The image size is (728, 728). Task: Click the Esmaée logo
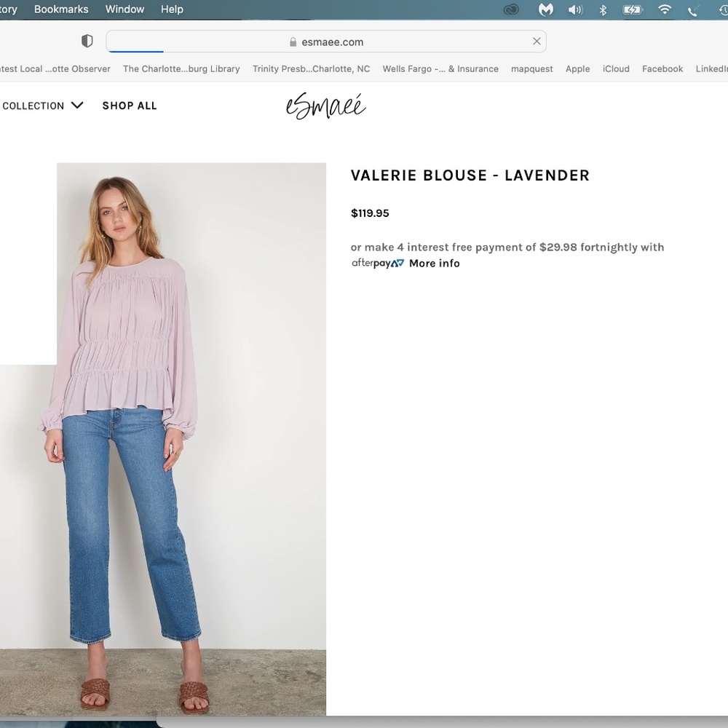(326, 106)
